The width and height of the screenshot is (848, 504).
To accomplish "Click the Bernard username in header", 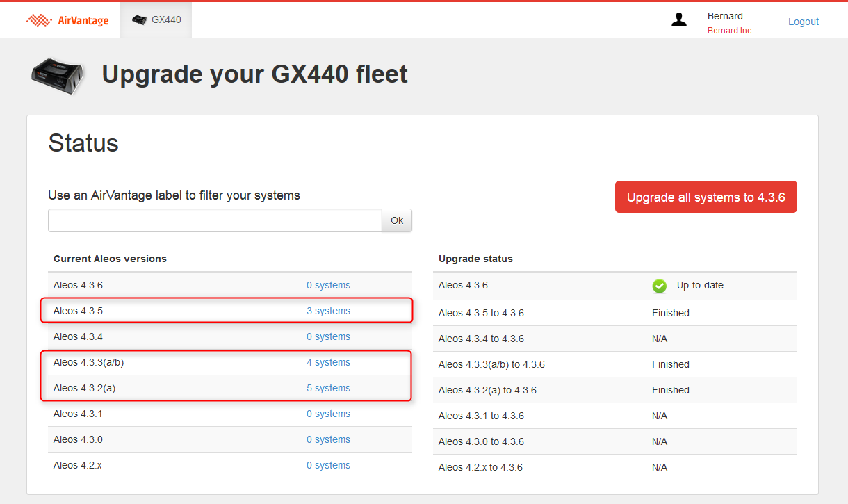I will [x=725, y=16].
